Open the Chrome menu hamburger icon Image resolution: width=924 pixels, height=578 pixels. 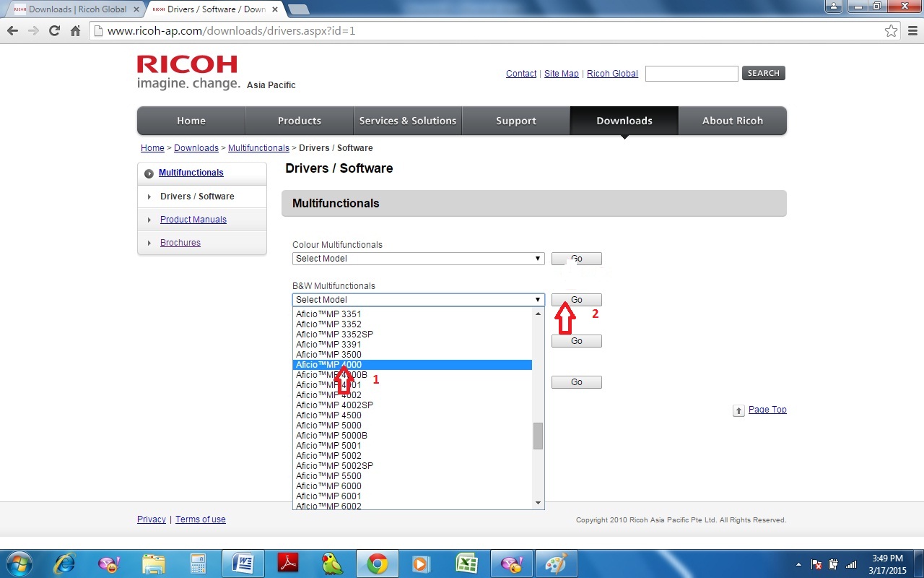[912, 31]
